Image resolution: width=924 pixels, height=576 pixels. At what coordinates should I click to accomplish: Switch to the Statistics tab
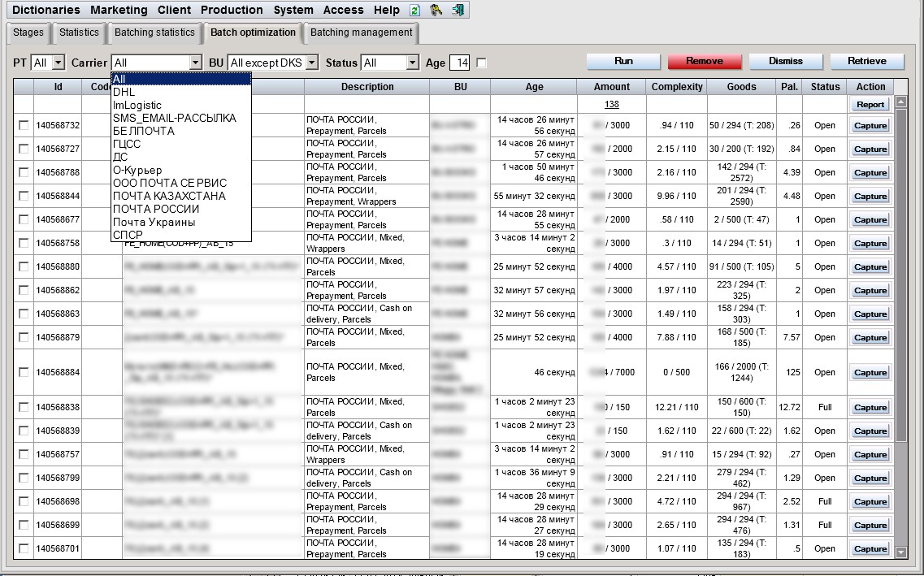pyautogui.click(x=79, y=32)
